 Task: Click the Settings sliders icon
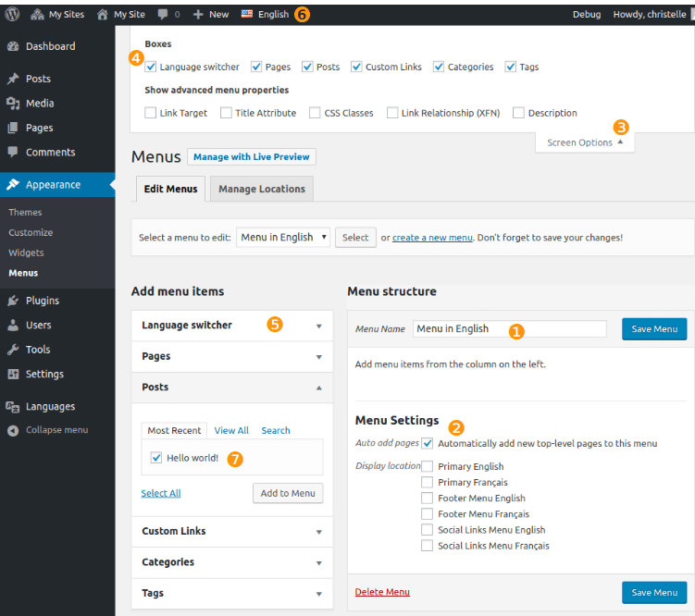(13, 374)
